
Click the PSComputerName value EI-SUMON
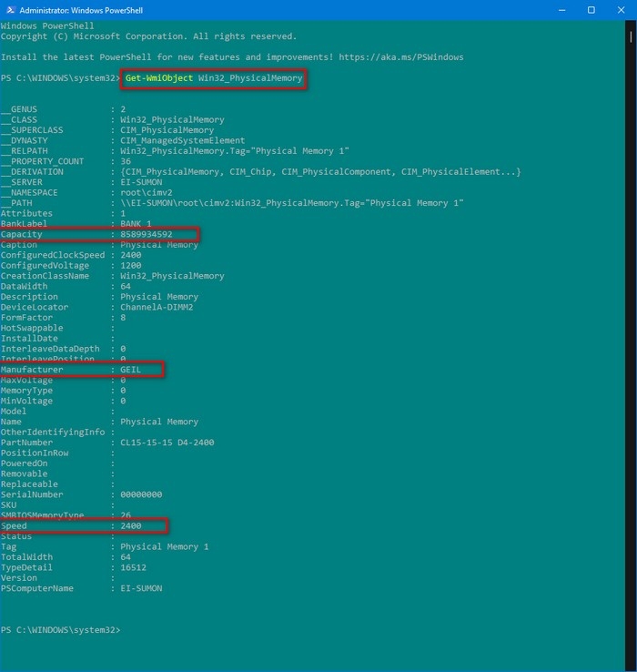tap(141, 588)
